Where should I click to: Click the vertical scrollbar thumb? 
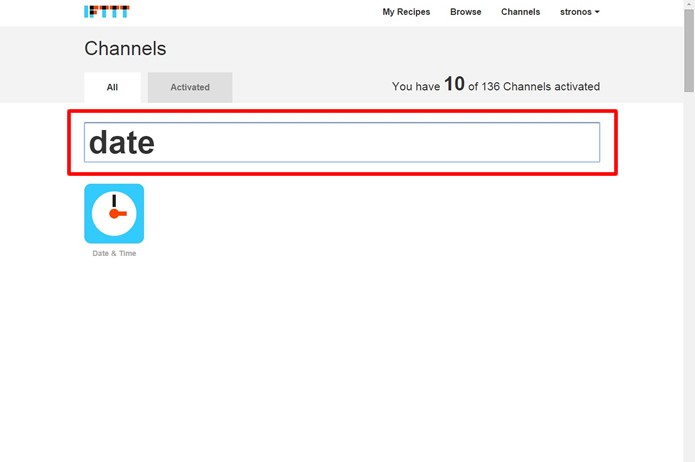click(689, 50)
